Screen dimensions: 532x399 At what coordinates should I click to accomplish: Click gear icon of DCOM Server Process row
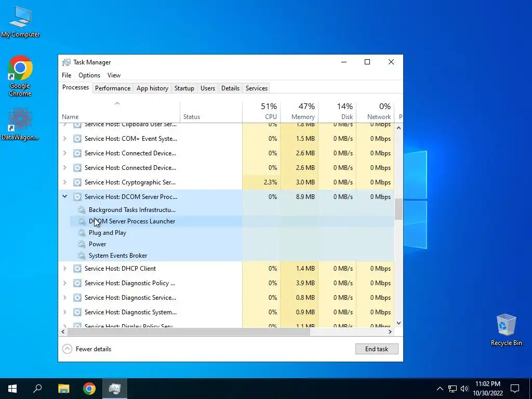pyautogui.click(x=77, y=197)
